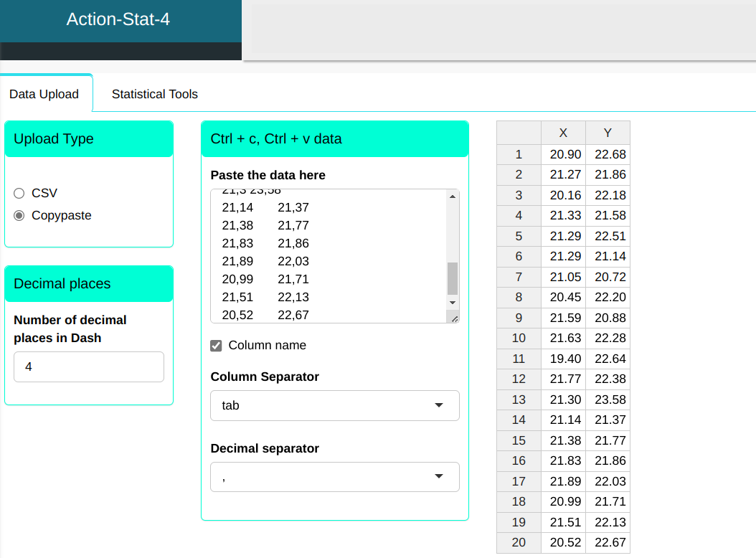Image resolution: width=756 pixels, height=558 pixels.
Task: Select the Copypaste radio option
Action: tap(19, 215)
